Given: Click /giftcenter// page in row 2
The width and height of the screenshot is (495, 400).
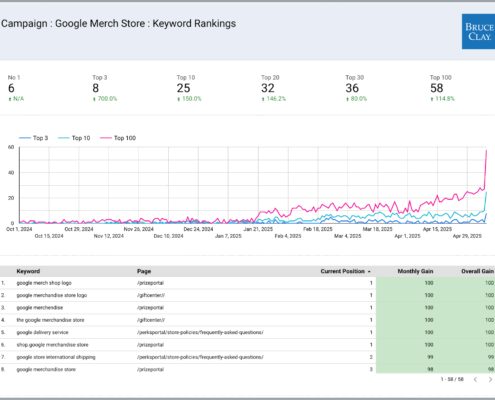Looking at the screenshot, I should (151, 295).
